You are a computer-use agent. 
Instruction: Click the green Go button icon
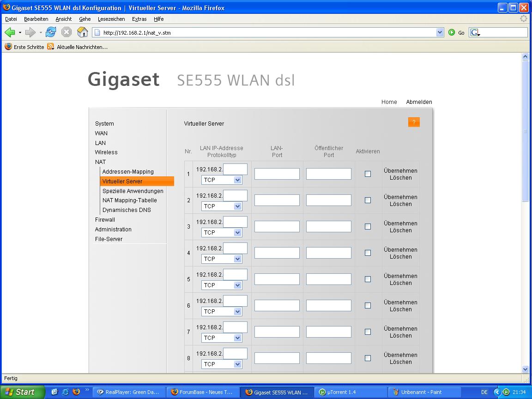(452, 33)
